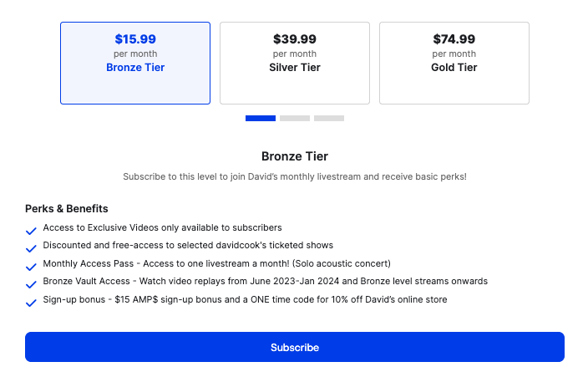The width and height of the screenshot is (588, 372).
Task: Click checkmark beside Monthly Access Pass
Action: [31, 266]
